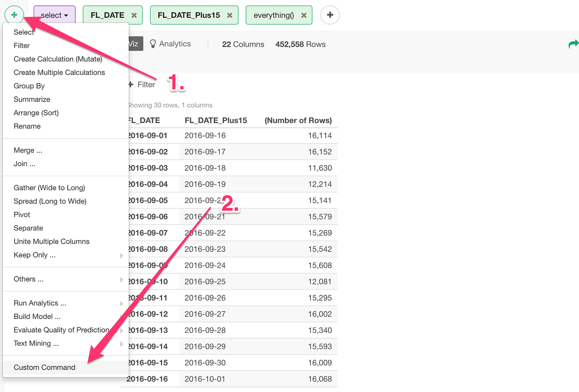Choose Summarize menu item
The height and width of the screenshot is (392, 579).
click(x=32, y=99)
